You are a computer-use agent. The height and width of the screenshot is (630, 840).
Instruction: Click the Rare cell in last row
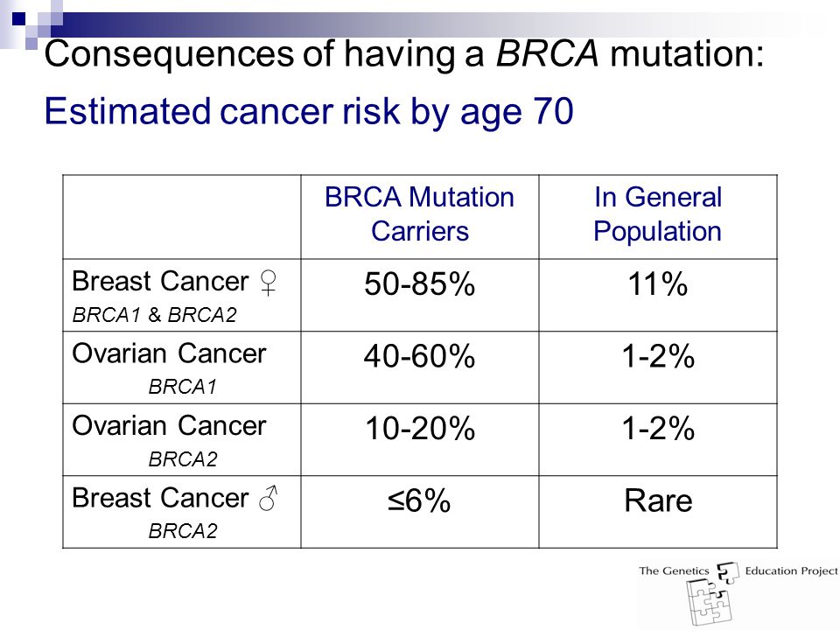(658, 500)
